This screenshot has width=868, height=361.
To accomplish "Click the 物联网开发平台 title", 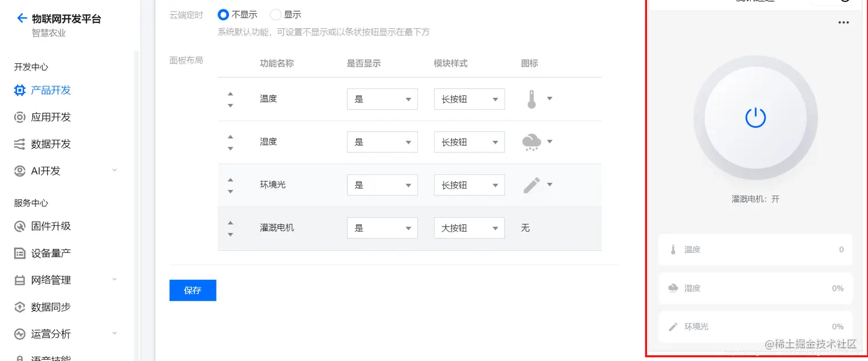I will coord(67,19).
